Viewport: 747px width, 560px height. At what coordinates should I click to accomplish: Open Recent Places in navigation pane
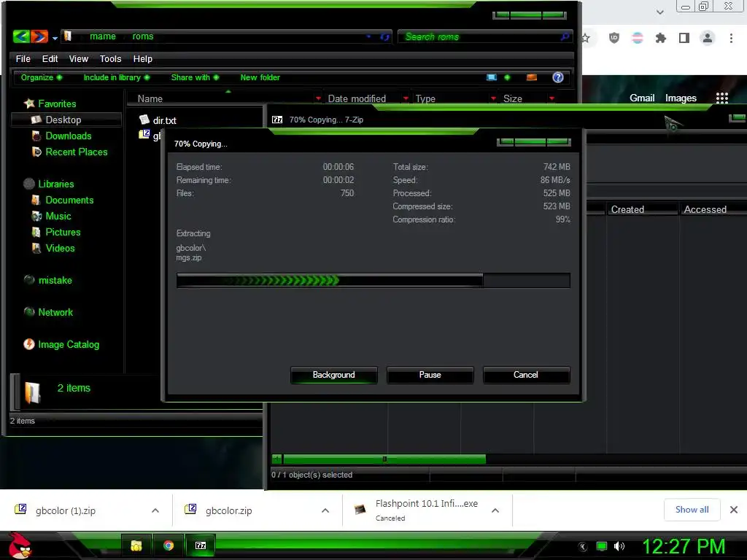coord(76,152)
